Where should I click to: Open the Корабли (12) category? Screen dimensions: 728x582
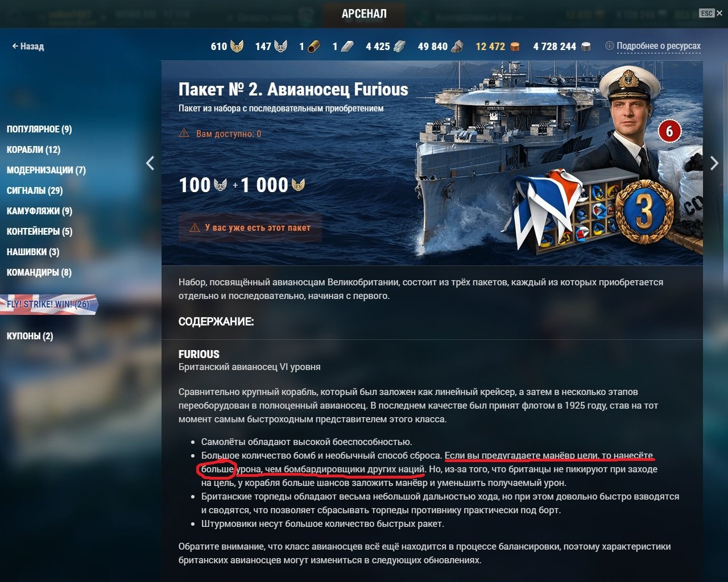click(x=34, y=149)
